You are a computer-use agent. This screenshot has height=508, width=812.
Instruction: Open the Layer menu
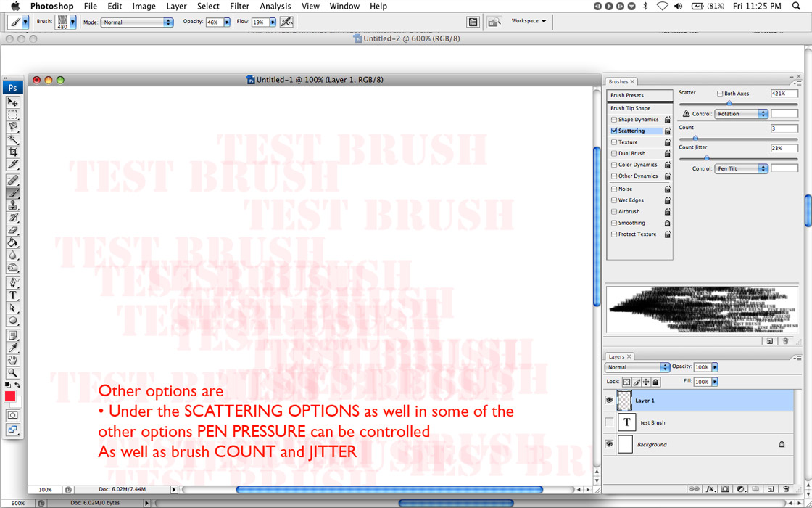177,7
